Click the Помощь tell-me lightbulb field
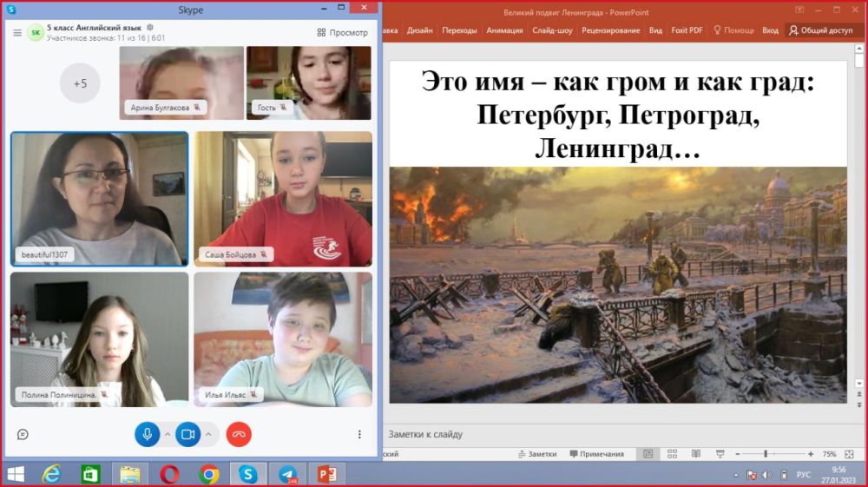Viewport: 868px width, 487px height. coord(733,30)
